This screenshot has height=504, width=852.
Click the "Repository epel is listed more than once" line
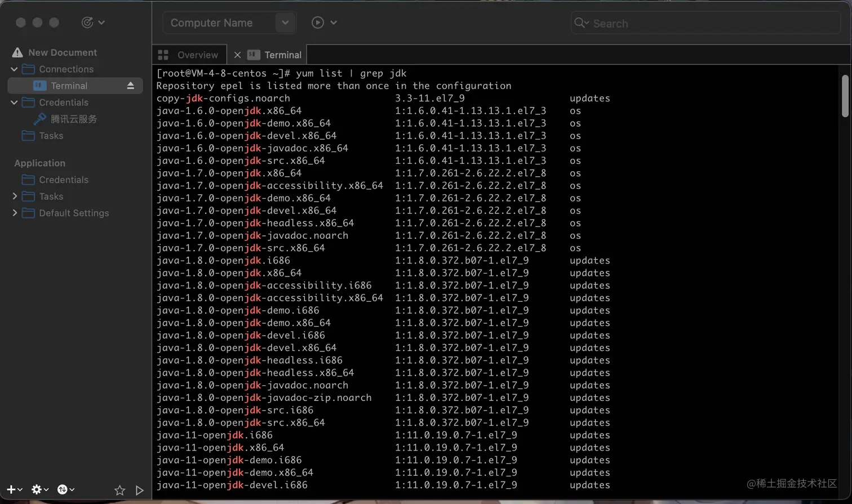pyautogui.click(x=334, y=86)
